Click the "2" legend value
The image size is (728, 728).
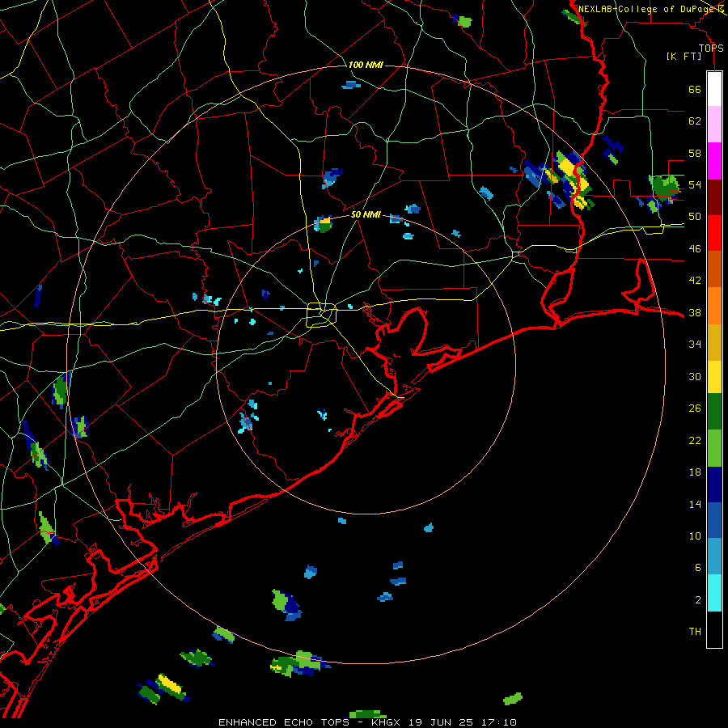tap(698, 600)
